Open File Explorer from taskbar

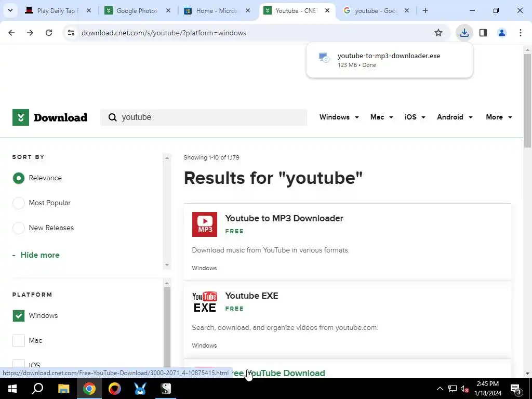63,389
